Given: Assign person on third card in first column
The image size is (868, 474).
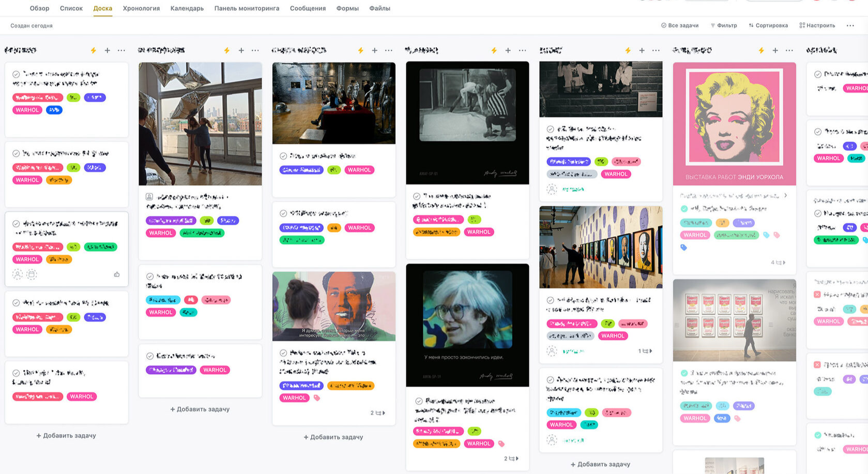Looking at the screenshot, I should click(x=18, y=274).
